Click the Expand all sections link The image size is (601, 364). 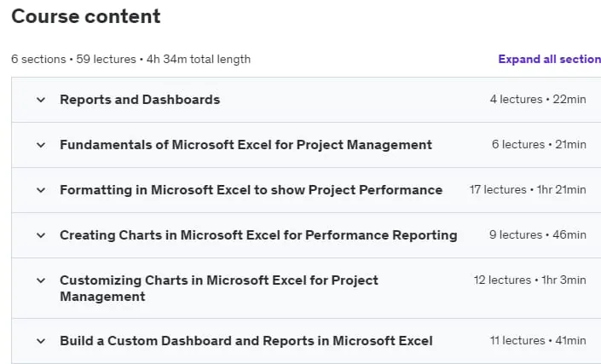[550, 60]
